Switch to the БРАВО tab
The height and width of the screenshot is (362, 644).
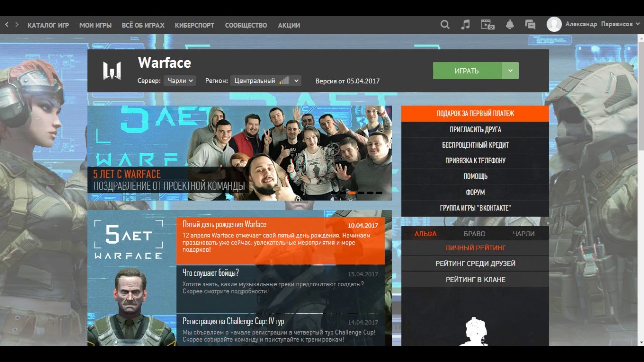(x=474, y=234)
